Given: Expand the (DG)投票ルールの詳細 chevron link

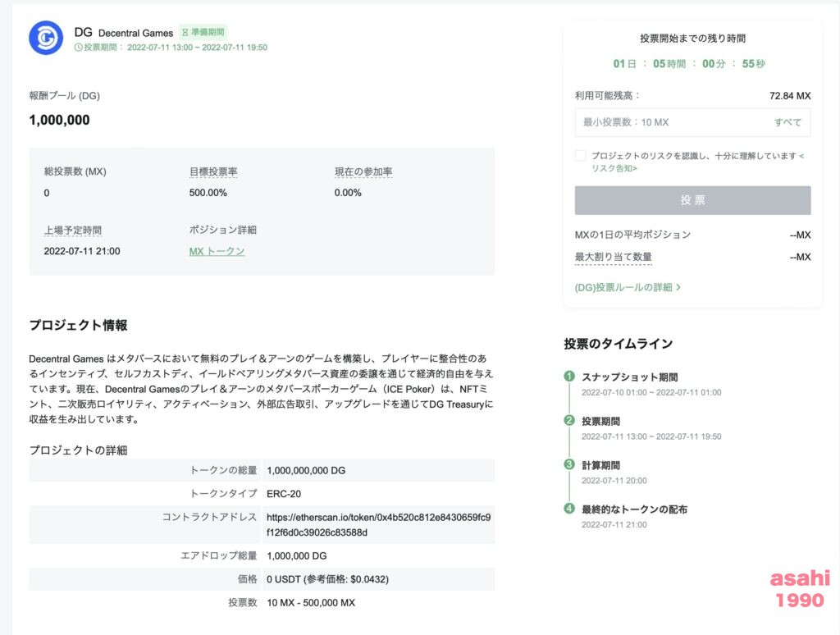Looking at the screenshot, I should pos(628,287).
